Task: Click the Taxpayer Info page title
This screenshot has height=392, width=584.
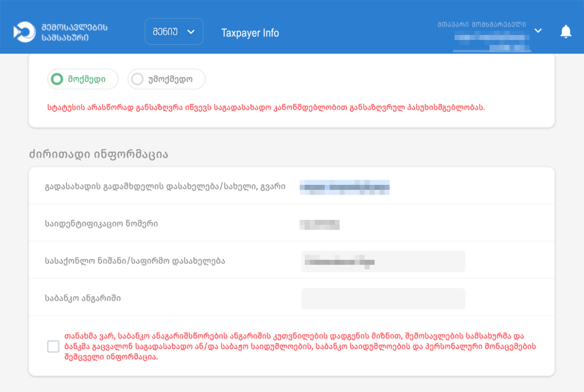Action: (x=250, y=33)
